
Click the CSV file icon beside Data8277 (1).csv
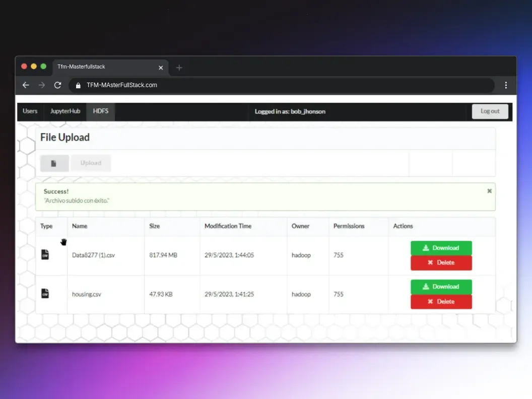45,254
